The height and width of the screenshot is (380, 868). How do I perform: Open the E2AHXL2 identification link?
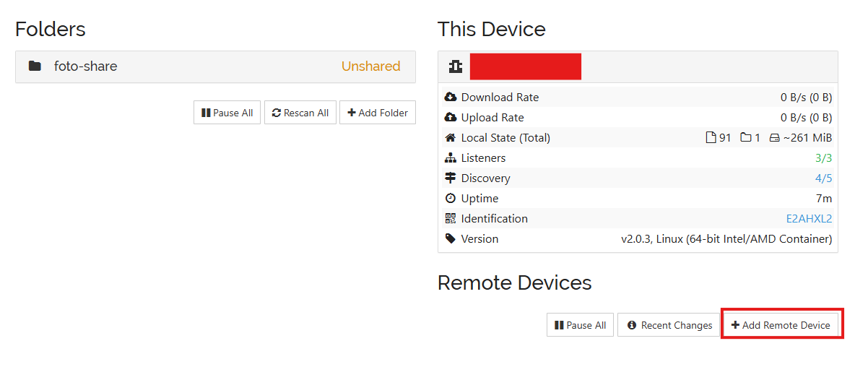(x=809, y=219)
